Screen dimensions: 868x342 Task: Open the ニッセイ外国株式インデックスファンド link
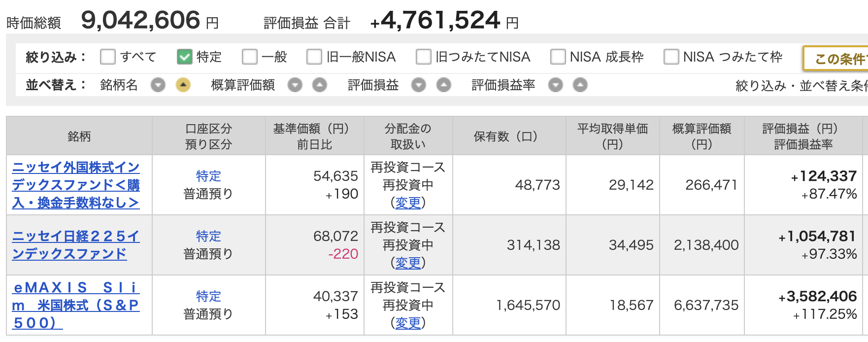(76, 185)
